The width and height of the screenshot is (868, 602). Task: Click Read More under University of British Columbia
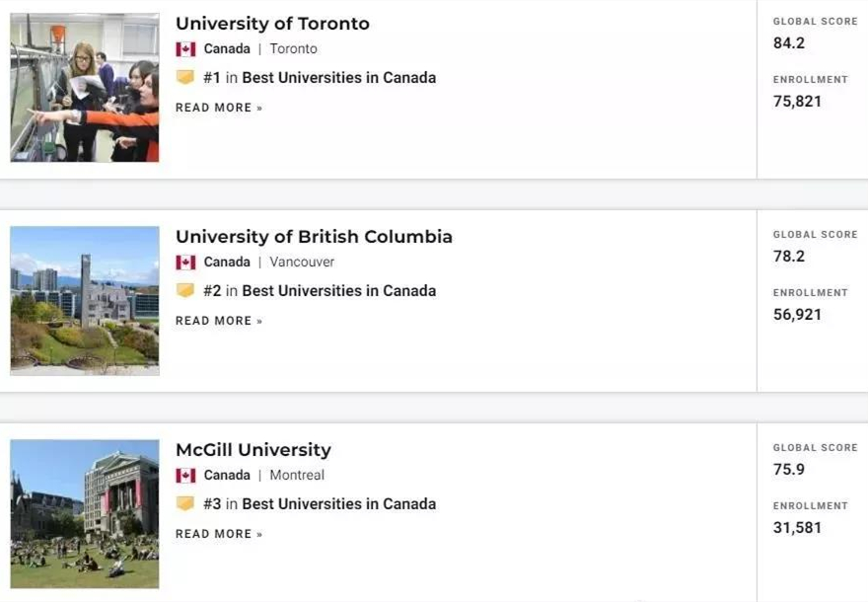pyautogui.click(x=219, y=321)
